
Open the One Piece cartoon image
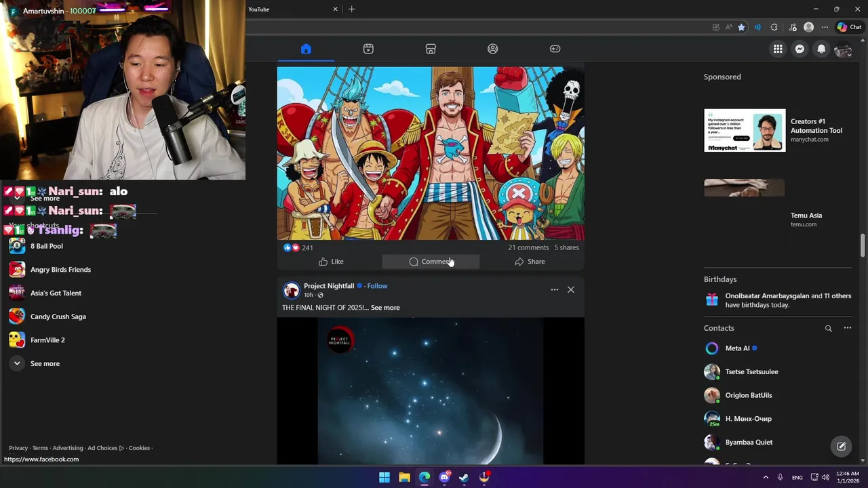click(431, 153)
